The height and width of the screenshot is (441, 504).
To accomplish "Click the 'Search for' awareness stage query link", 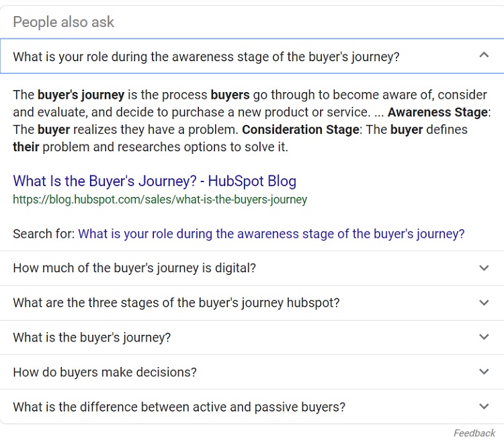I will [x=271, y=234].
